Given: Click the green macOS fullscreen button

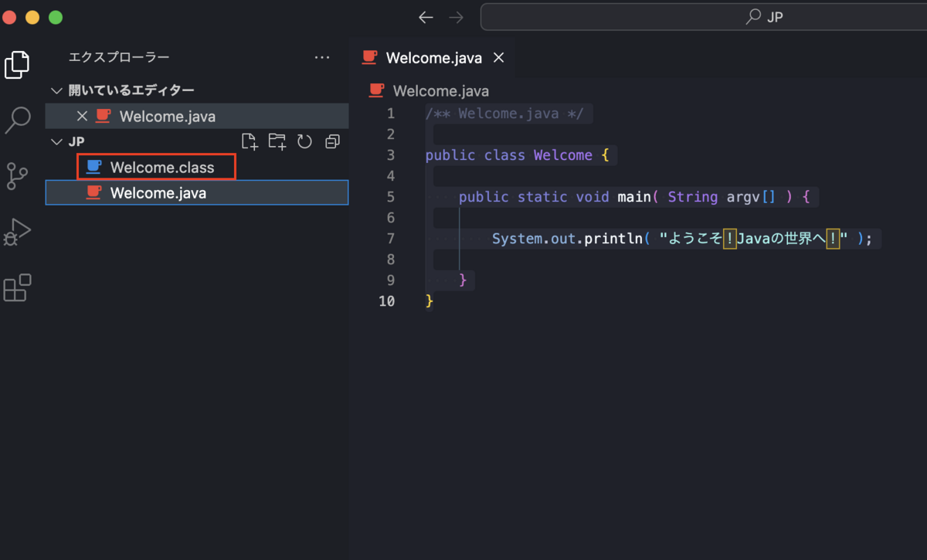Looking at the screenshot, I should pos(56,17).
